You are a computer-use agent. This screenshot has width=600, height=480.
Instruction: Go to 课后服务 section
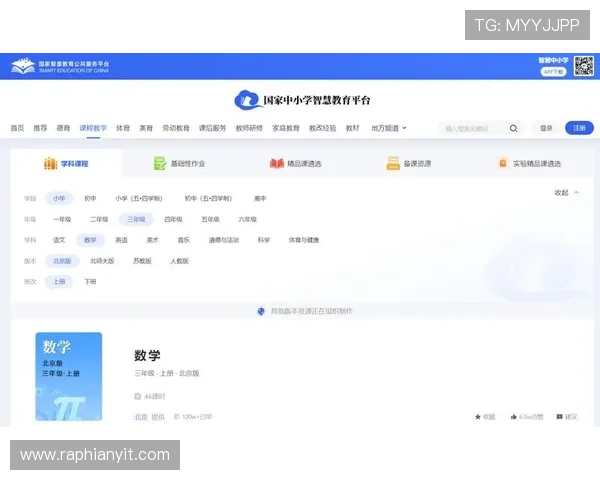coord(212,128)
